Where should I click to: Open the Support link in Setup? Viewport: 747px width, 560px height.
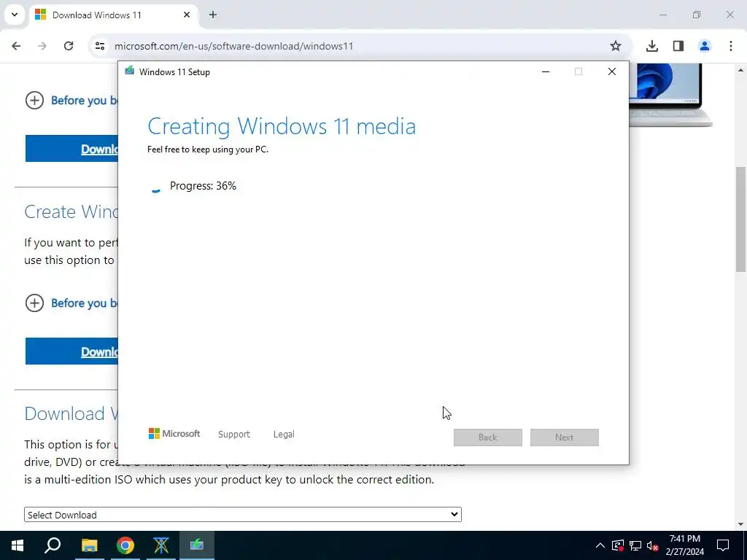(234, 435)
